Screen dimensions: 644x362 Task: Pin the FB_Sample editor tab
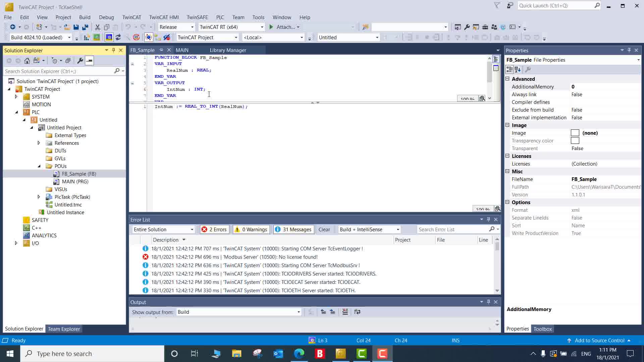(161, 50)
